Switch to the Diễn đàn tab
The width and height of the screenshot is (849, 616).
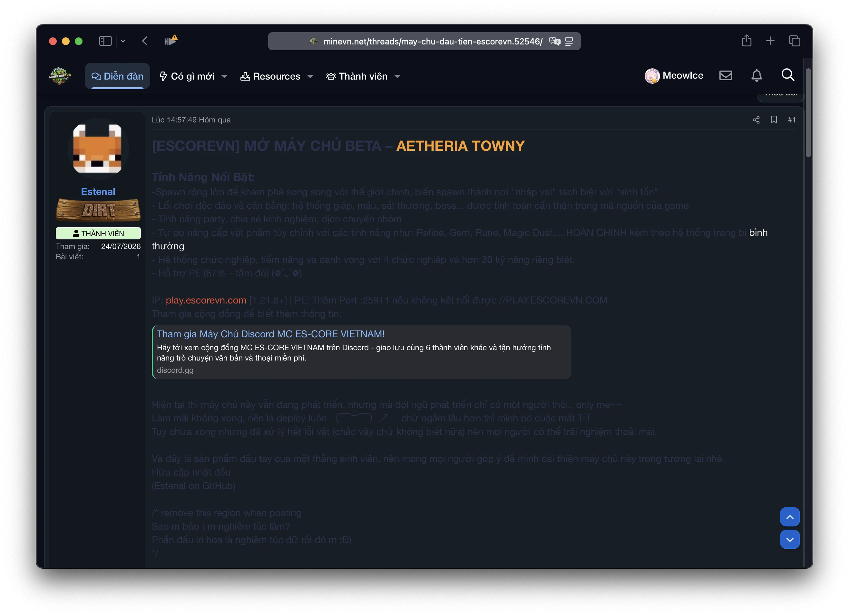[118, 76]
